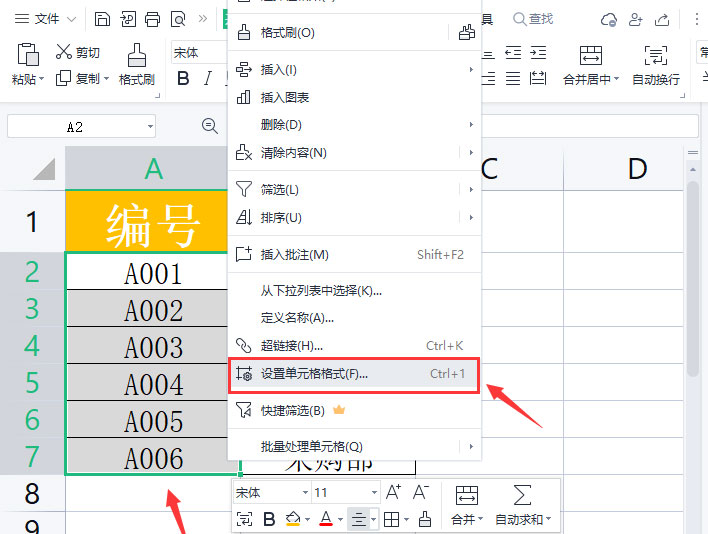Click the paste-format icon beside 格式刷(O)
Screen dimensions: 708x534
point(466,33)
